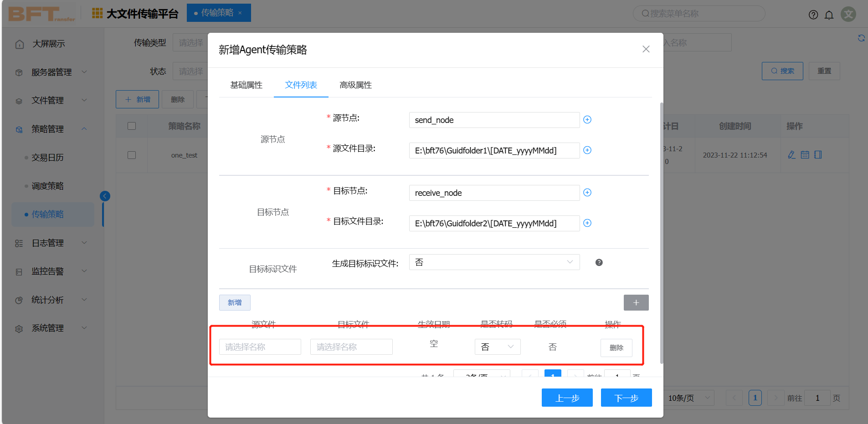Viewport: 868px width, 424px height.
Task: Click the gray plus button above file table
Action: pyautogui.click(x=636, y=303)
